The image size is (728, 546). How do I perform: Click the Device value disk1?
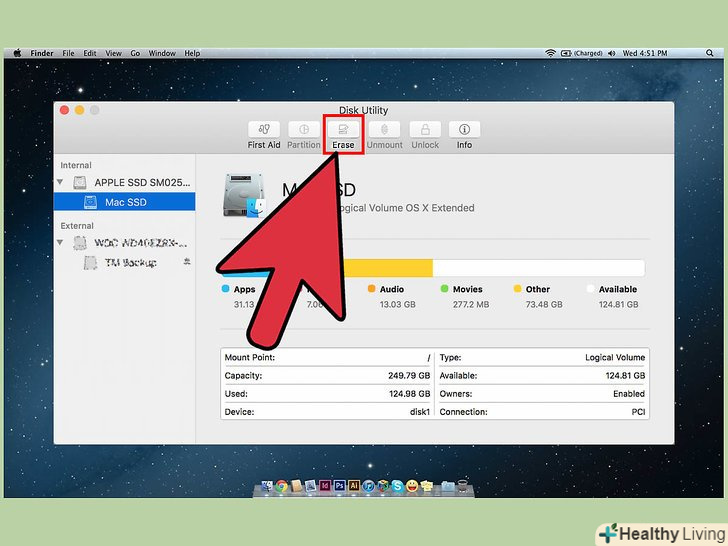click(420, 412)
